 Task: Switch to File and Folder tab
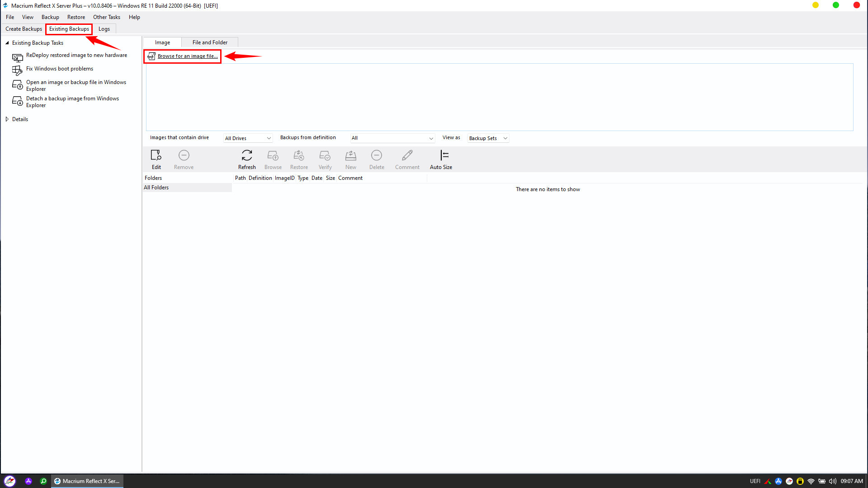tap(210, 42)
